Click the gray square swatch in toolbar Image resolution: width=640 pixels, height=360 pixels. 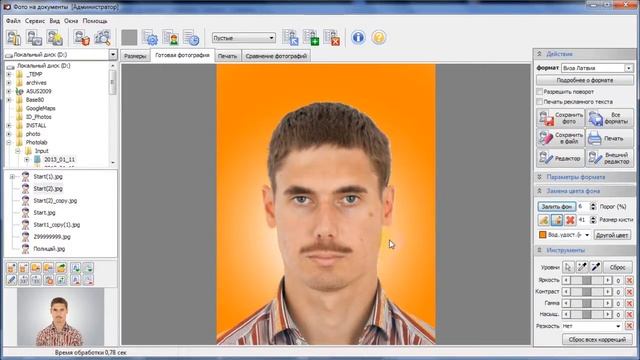point(129,38)
